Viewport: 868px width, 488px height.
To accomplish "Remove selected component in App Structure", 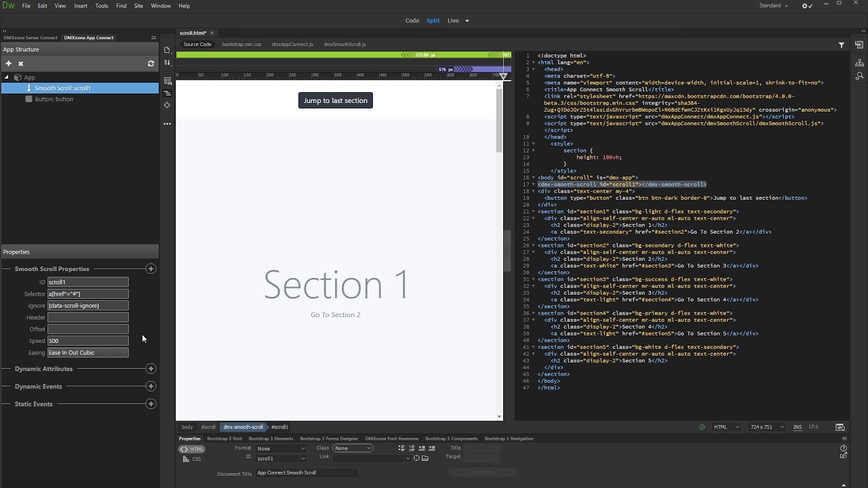I will click(20, 63).
